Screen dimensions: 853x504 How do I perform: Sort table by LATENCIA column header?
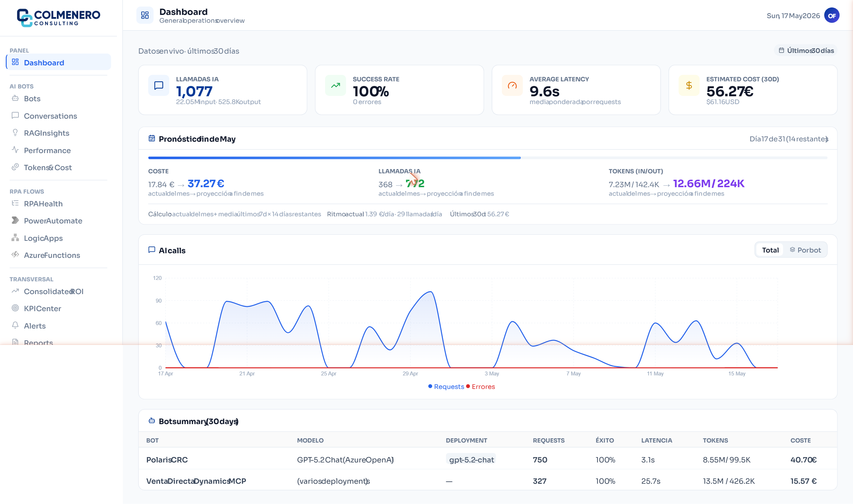coord(656,440)
